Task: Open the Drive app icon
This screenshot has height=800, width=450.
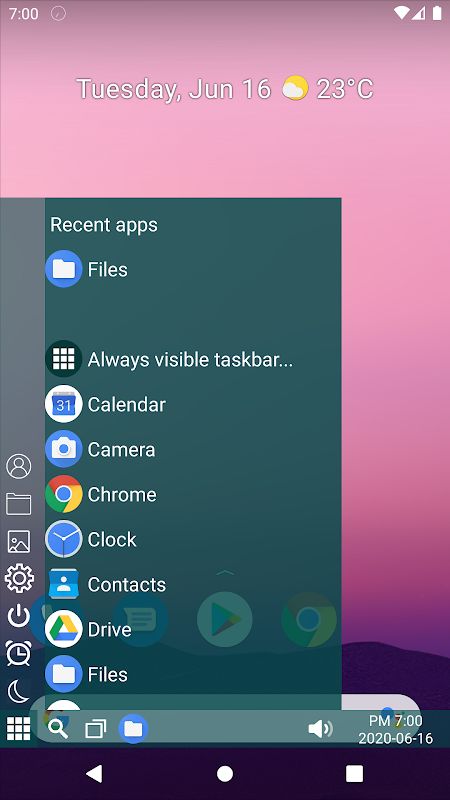Action: (64, 629)
